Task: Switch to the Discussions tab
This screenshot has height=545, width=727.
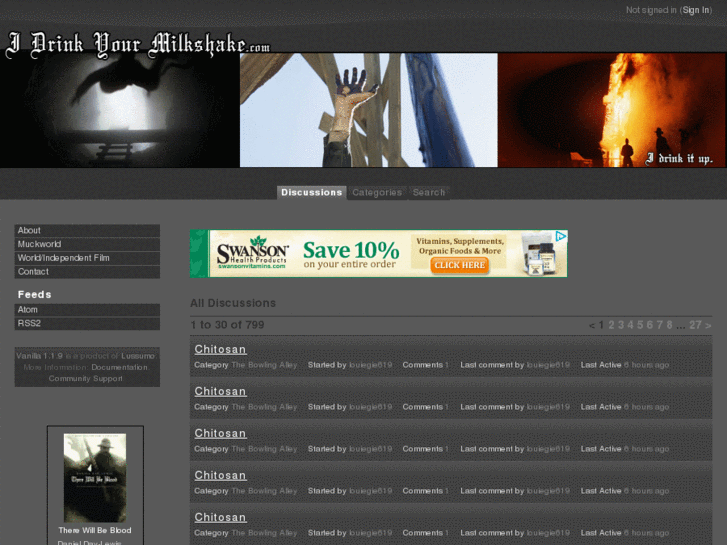Action: pos(312,192)
